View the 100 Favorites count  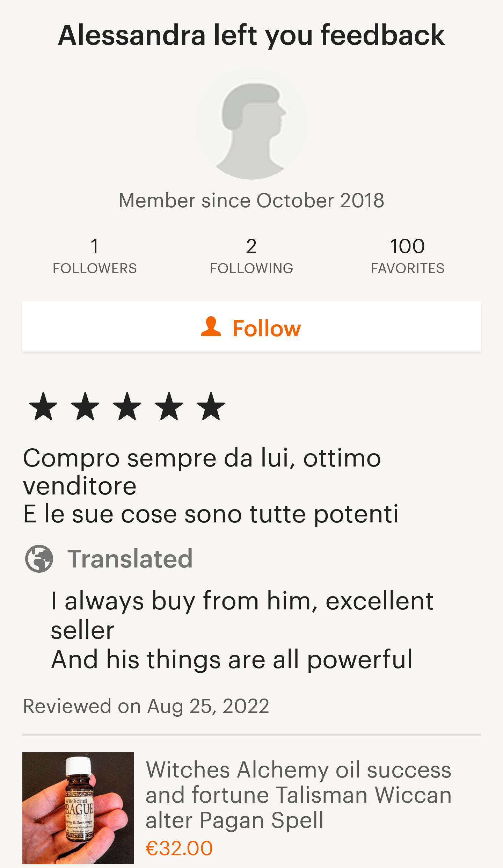tap(407, 256)
